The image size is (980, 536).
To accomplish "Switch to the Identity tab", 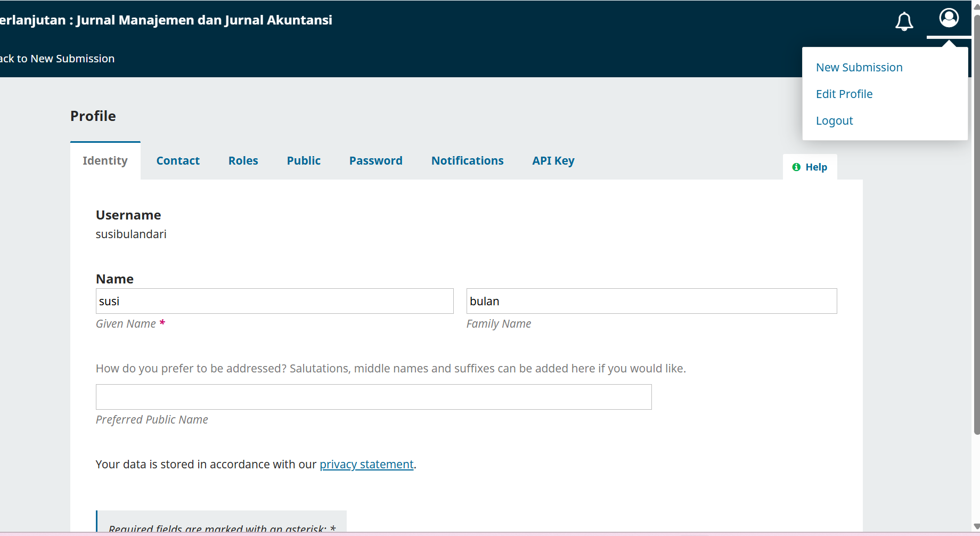I will pos(105,161).
